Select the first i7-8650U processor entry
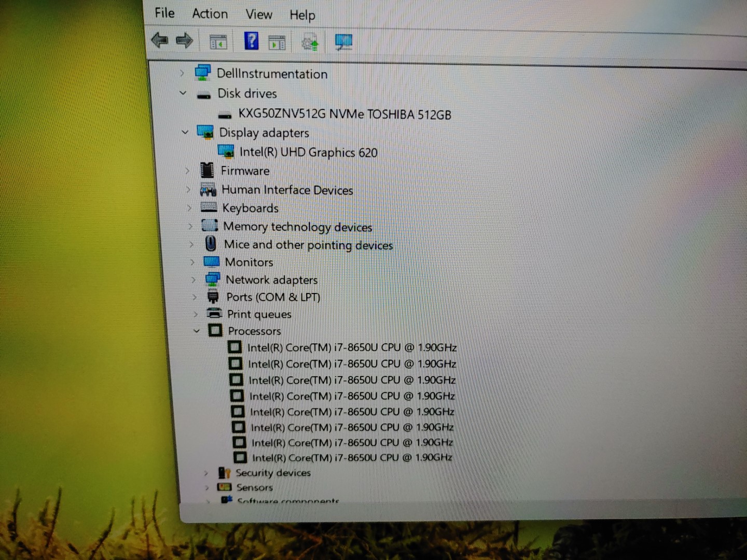This screenshot has height=560, width=747. (352, 347)
